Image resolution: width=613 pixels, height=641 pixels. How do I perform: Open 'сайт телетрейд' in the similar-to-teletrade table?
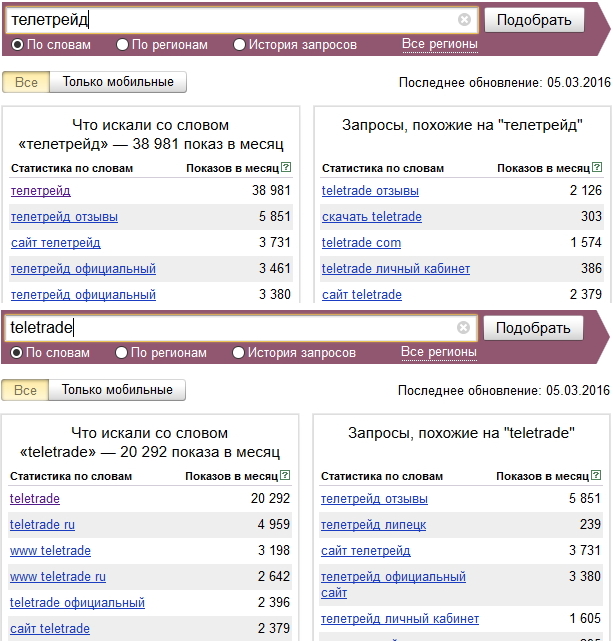(x=366, y=551)
